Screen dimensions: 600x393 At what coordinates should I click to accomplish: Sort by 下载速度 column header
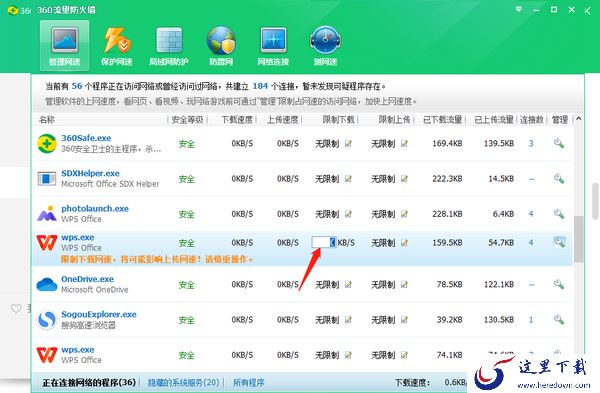[x=237, y=120]
